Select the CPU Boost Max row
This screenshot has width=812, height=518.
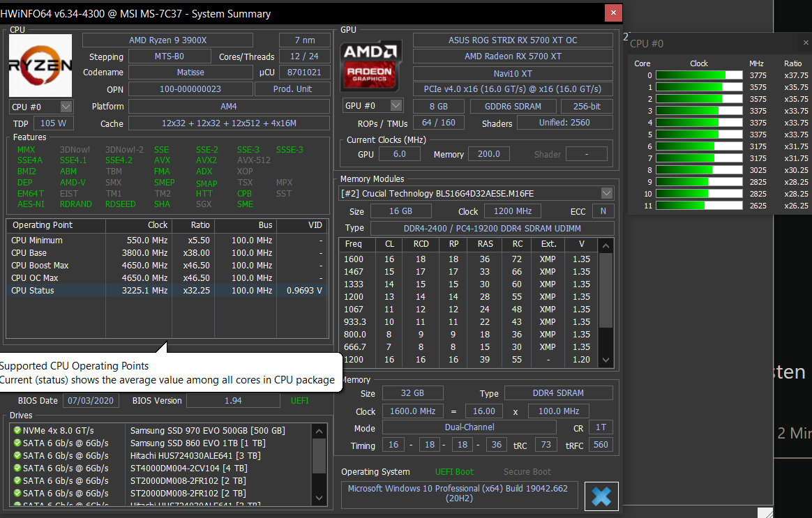pyautogui.click(x=167, y=266)
